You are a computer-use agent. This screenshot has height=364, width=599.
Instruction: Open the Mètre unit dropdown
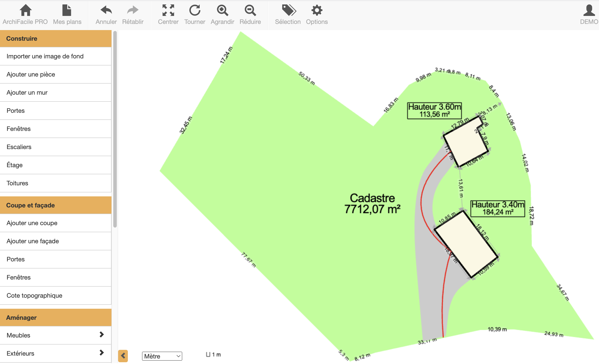coord(162,356)
